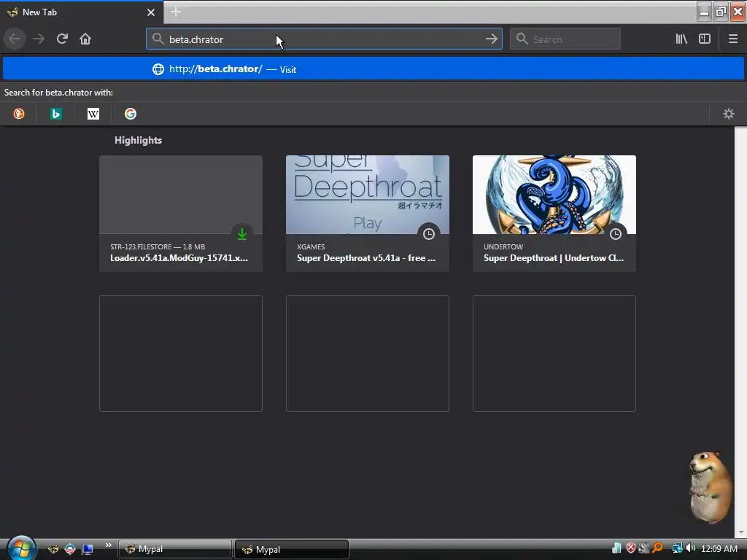Reload the current page
This screenshot has height=560, width=747.
point(62,39)
